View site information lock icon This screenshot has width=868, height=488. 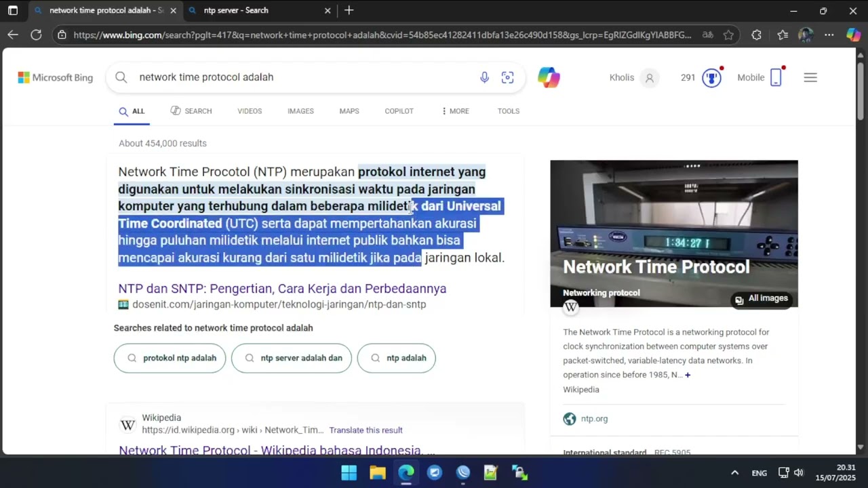tap(62, 35)
